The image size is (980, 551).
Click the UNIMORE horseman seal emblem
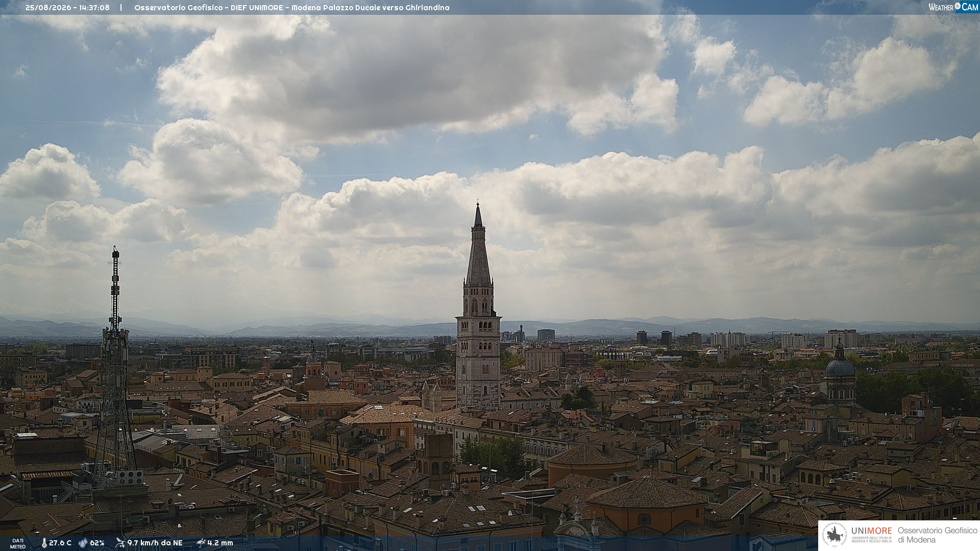click(x=835, y=535)
